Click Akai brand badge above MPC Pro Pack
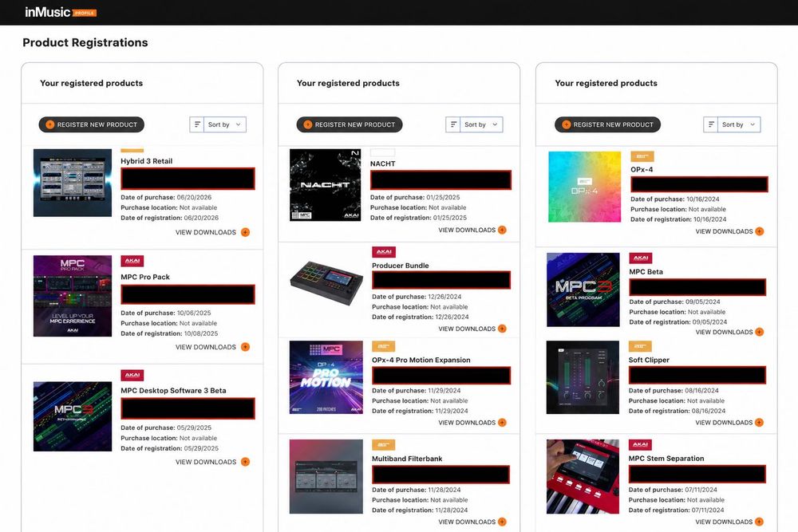The height and width of the screenshot is (532, 798). point(132,261)
